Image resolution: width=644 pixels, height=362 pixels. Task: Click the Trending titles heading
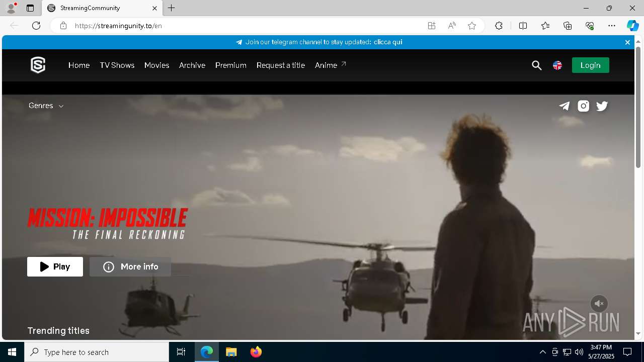(x=58, y=331)
